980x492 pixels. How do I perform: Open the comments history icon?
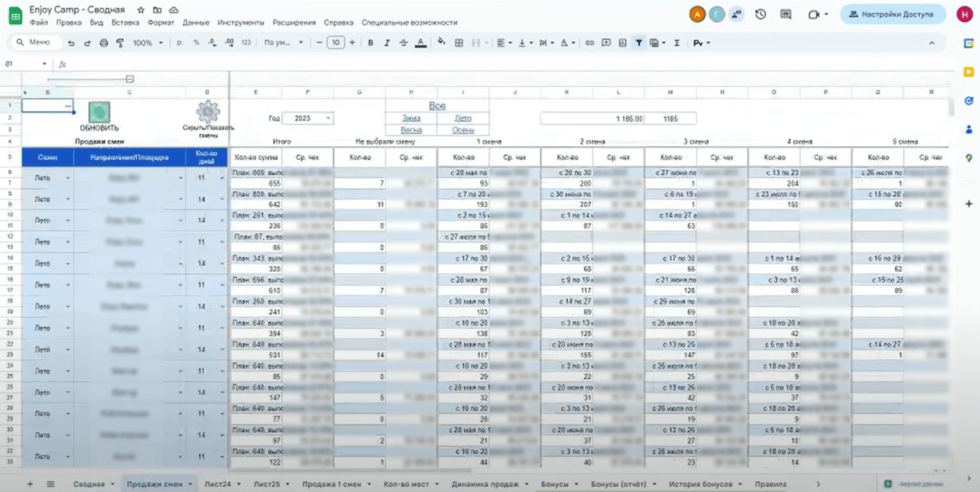pyautogui.click(x=786, y=14)
